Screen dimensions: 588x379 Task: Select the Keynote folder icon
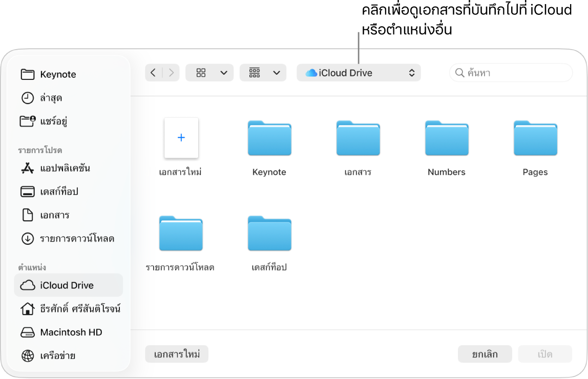pos(269,138)
